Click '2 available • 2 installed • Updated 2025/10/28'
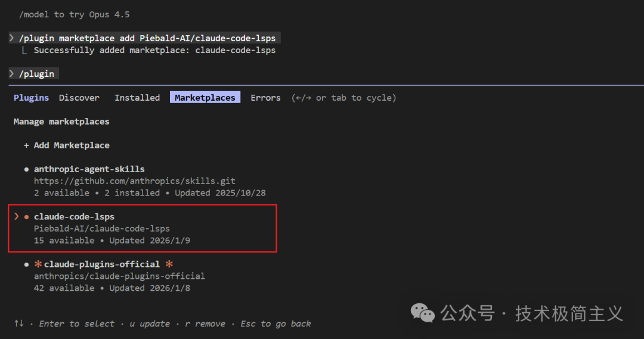This screenshot has height=339, width=644. pos(150,193)
